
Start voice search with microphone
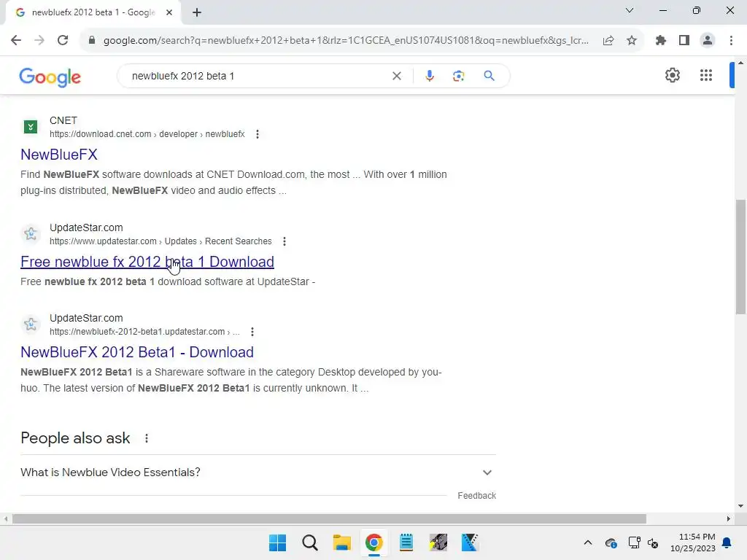pyautogui.click(x=430, y=76)
